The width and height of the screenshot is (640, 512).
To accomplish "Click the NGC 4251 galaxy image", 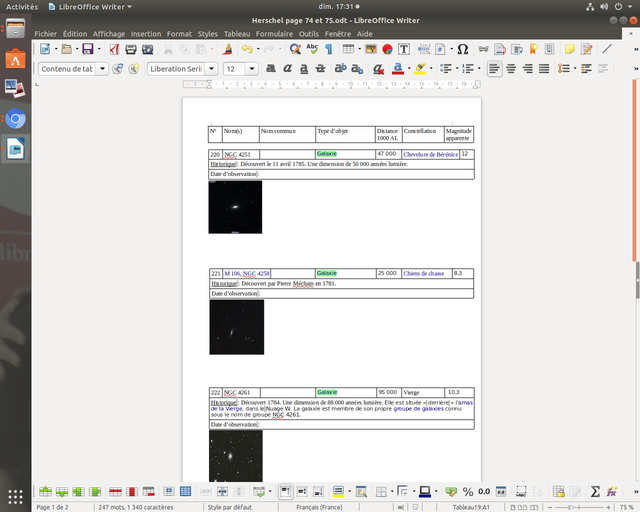I will point(235,207).
